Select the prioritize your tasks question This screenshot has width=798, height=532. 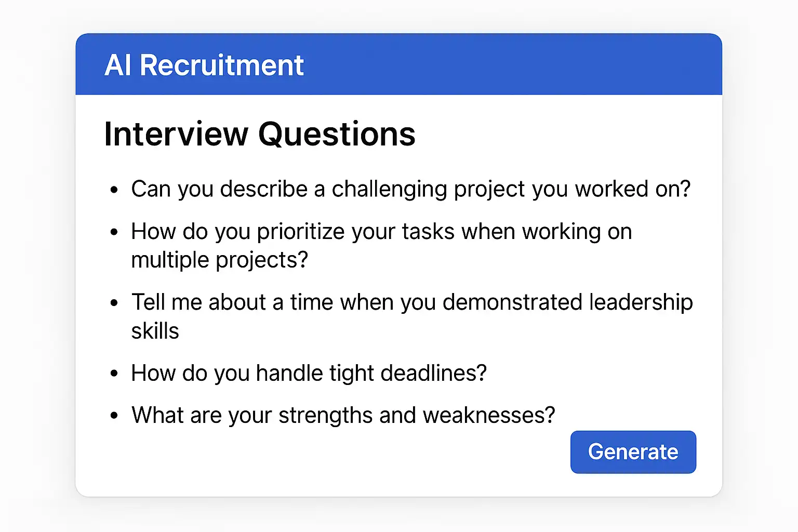381,232
